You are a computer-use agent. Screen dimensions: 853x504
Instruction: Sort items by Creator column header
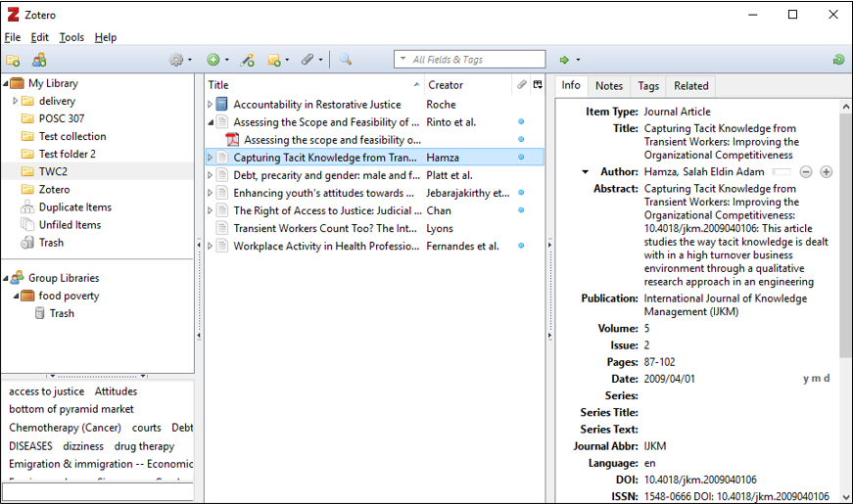[x=467, y=85]
